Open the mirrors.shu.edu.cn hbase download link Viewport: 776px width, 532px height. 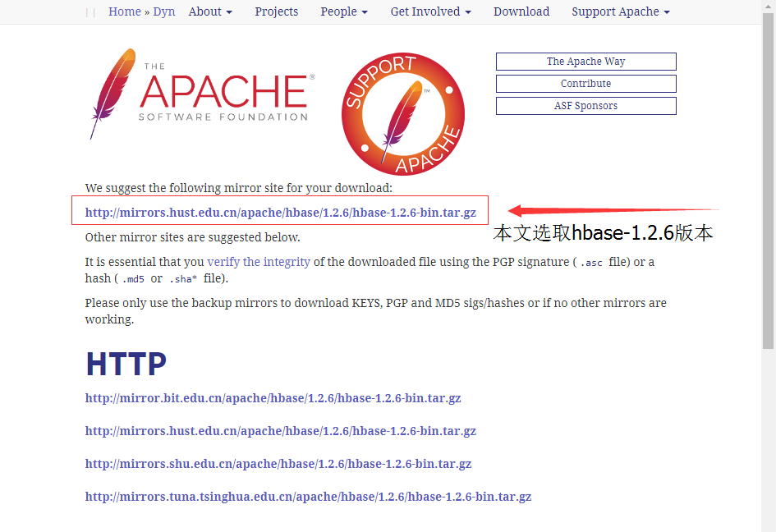[278, 464]
